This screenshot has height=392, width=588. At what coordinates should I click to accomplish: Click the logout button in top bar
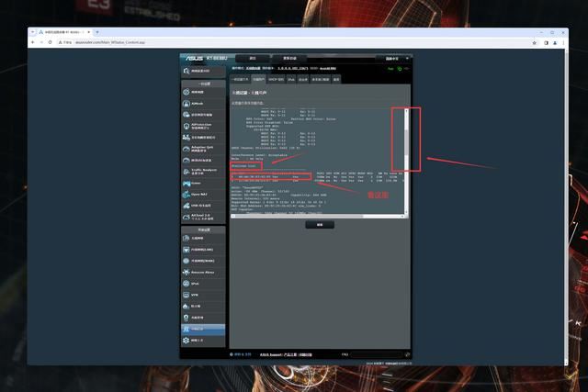click(x=253, y=58)
